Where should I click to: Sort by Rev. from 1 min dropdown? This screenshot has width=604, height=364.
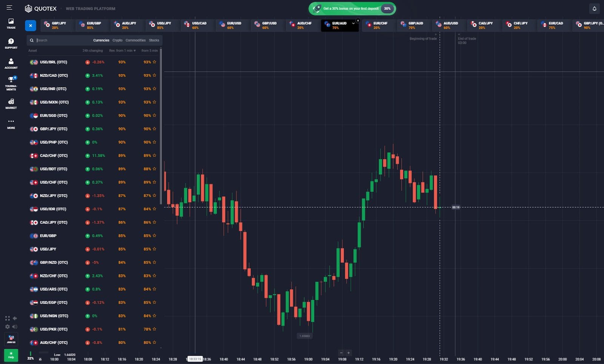click(x=122, y=51)
